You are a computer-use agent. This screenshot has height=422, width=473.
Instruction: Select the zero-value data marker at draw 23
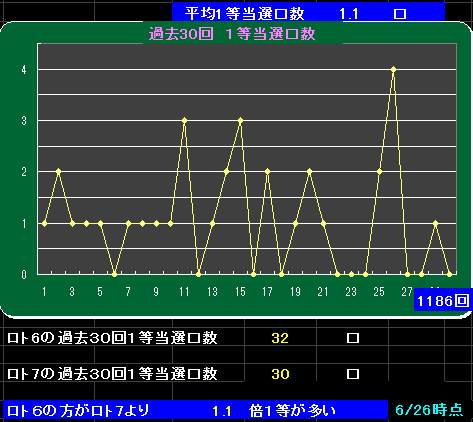(x=351, y=274)
